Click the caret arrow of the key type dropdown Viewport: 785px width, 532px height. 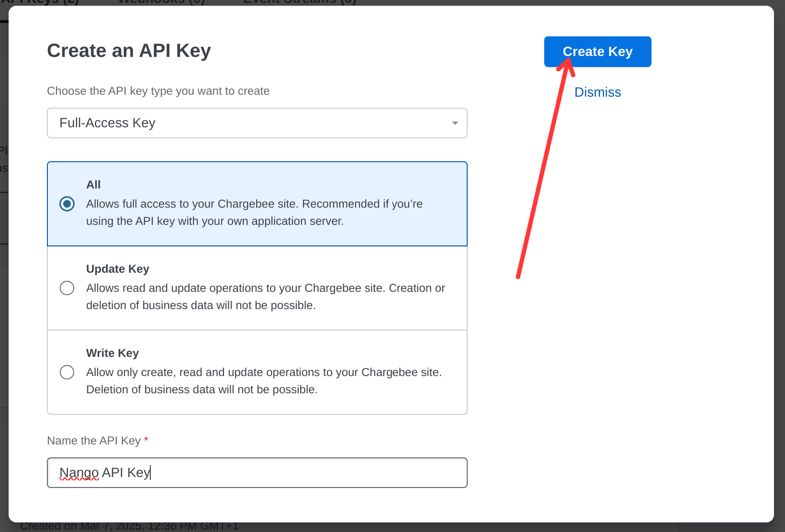tap(455, 123)
